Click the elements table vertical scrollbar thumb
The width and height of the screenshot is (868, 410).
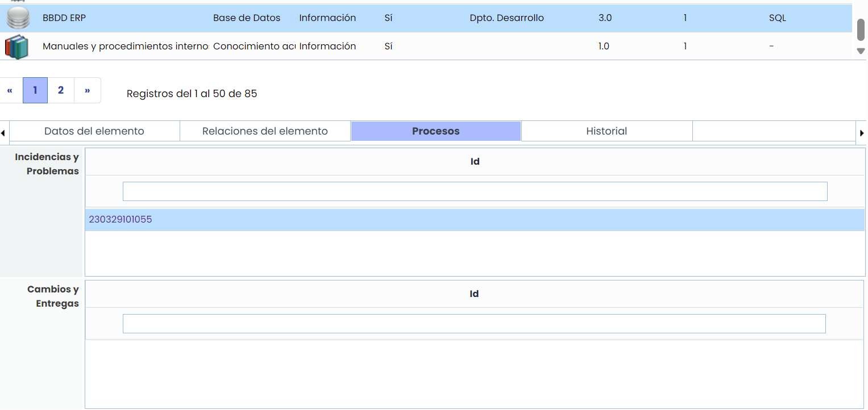pos(861,29)
